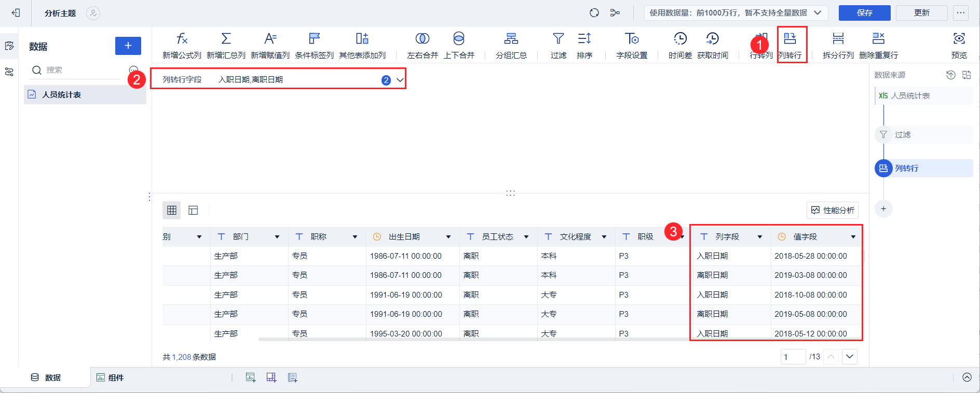
Task: Add a new step with the plus circle
Action: [x=883, y=209]
